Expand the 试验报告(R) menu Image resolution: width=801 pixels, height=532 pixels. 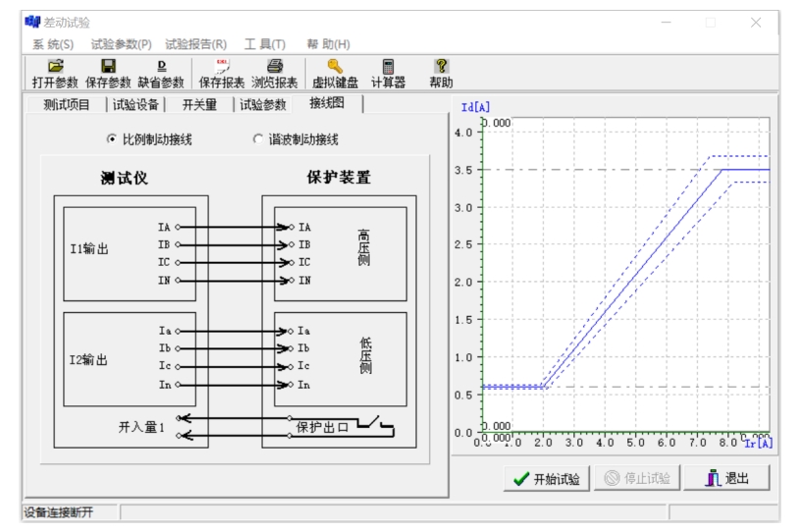(x=195, y=44)
